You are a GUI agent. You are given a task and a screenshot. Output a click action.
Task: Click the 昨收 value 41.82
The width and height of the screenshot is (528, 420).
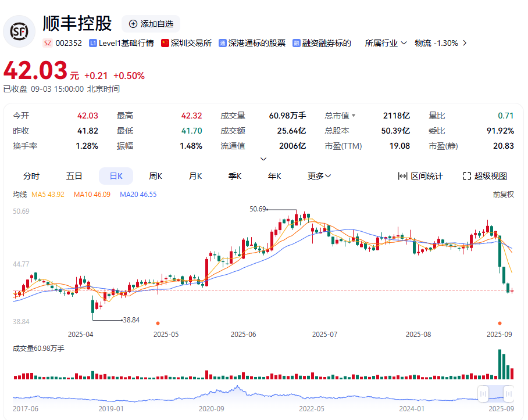(88, 131)
